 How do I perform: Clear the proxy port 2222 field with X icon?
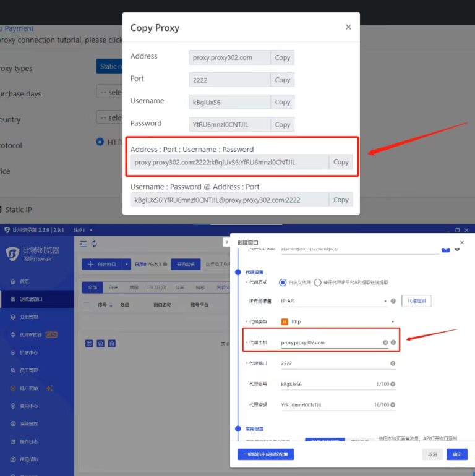pos(393,363)
